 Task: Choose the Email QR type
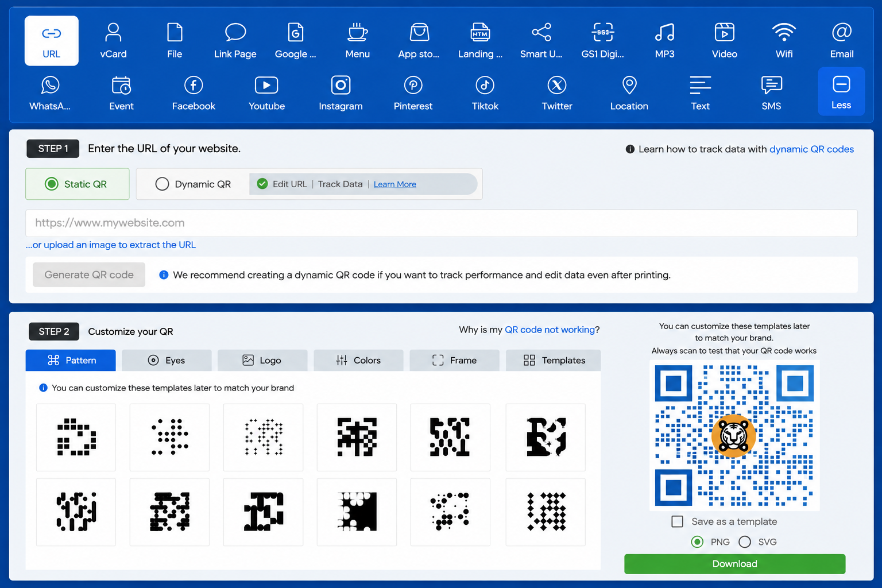(842, 41)
